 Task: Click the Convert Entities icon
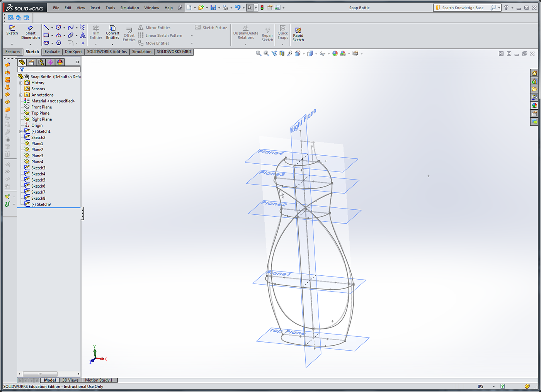pos(112,32)
